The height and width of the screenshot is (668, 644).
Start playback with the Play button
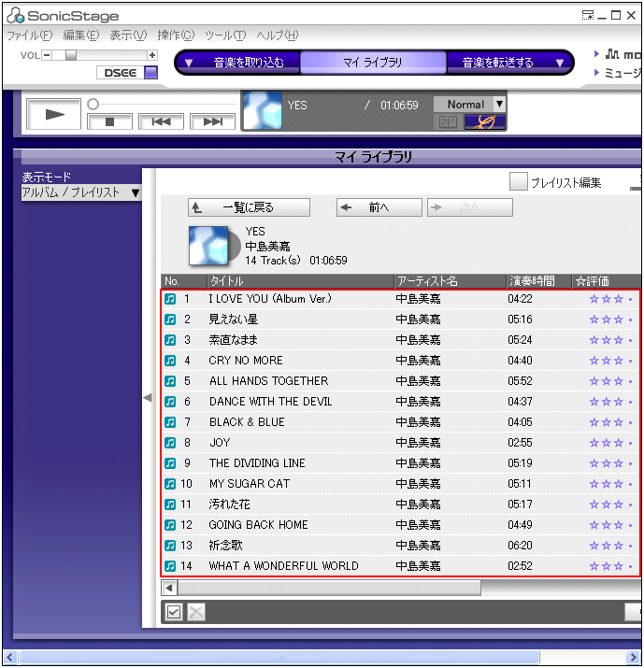[x=53, y=114]
